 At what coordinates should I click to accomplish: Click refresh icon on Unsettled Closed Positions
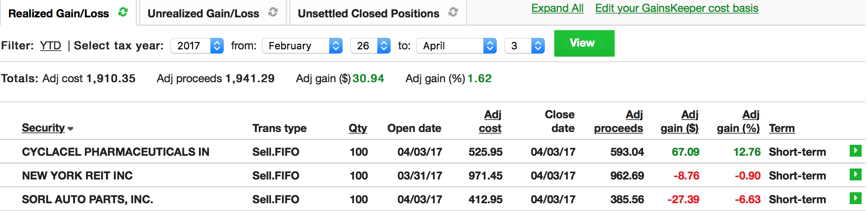(453, 12)
